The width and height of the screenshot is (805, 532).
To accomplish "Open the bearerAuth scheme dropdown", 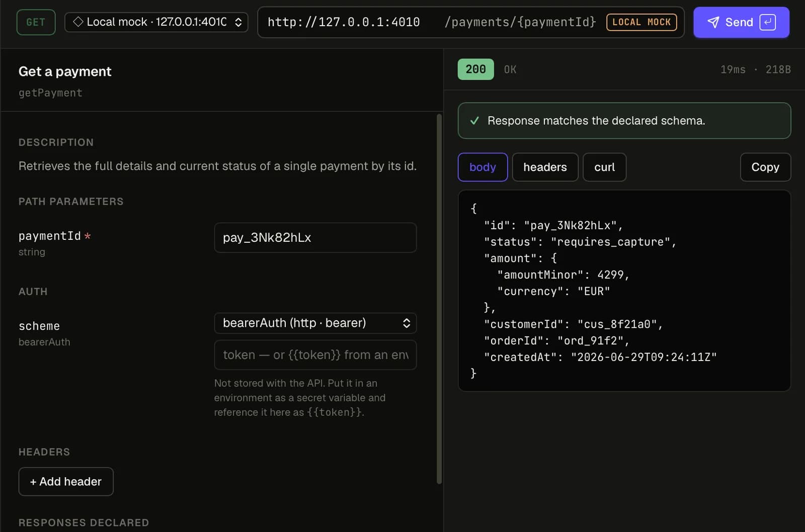I will tap(315, 323).
